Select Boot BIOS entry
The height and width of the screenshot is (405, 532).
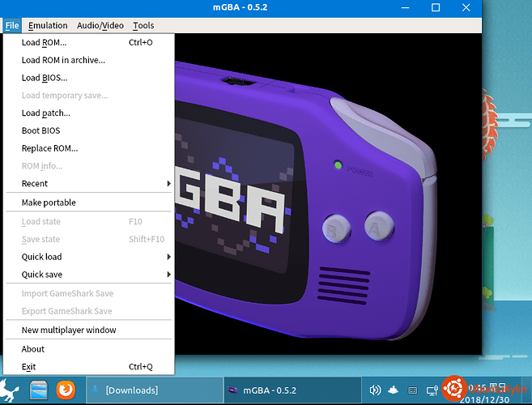pos(89,130)
